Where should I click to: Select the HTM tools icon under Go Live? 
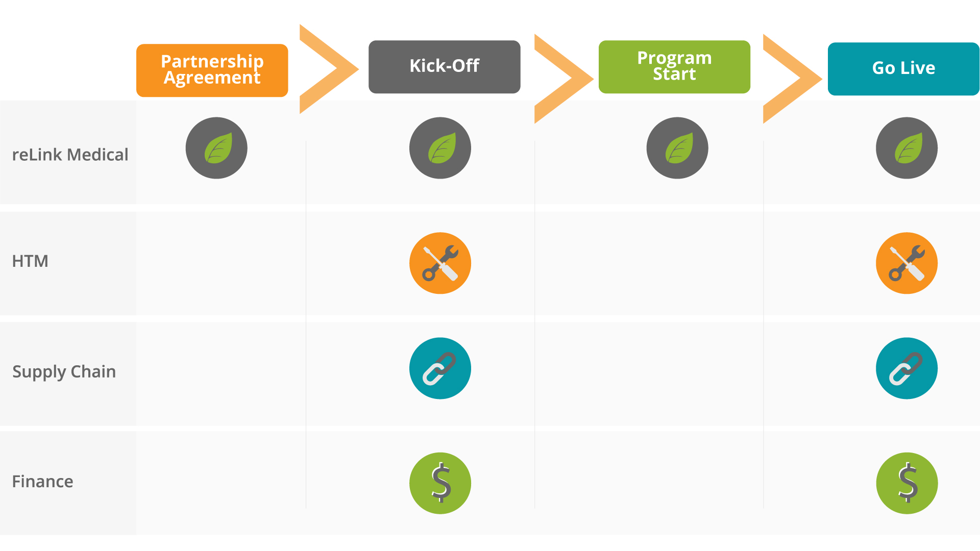click(906, 263)
